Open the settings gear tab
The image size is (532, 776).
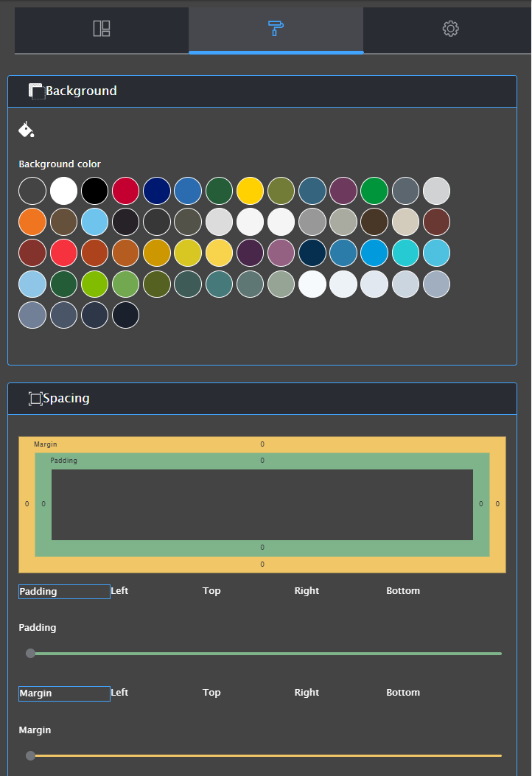pyautogui.click(x=450, y=29)
